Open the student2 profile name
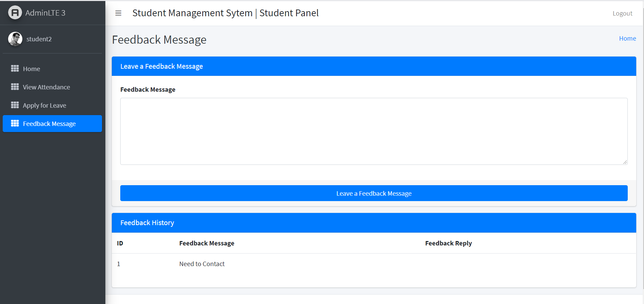Screen dimensions: 644x304 tap(39, 39)
